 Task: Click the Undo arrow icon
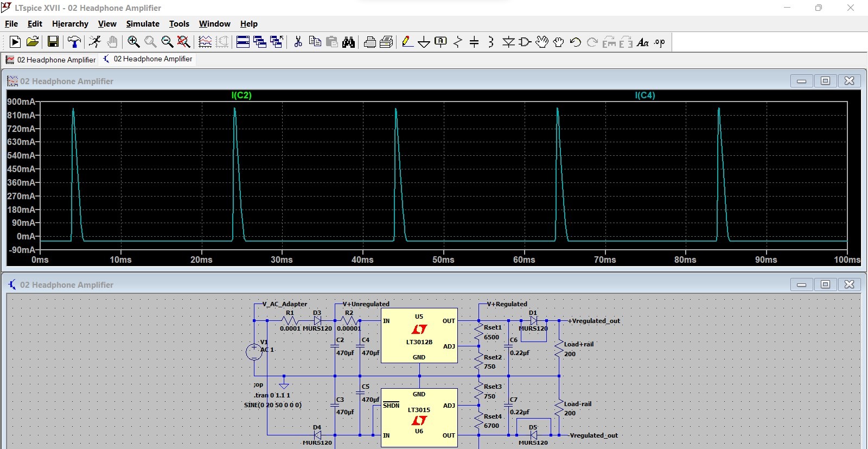[575, 42]
